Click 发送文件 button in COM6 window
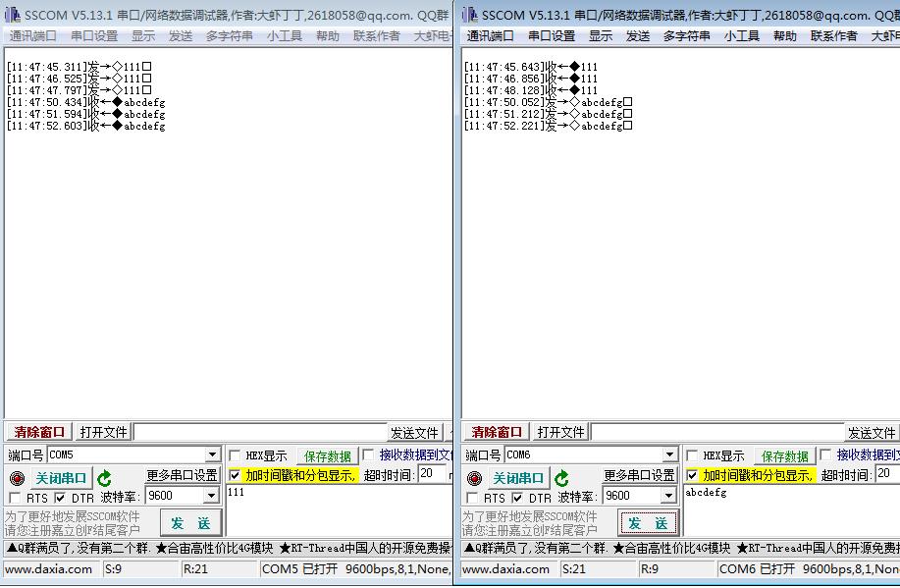Image resolution: width=900 pixels, height=588 pixels. coord(872,432)
